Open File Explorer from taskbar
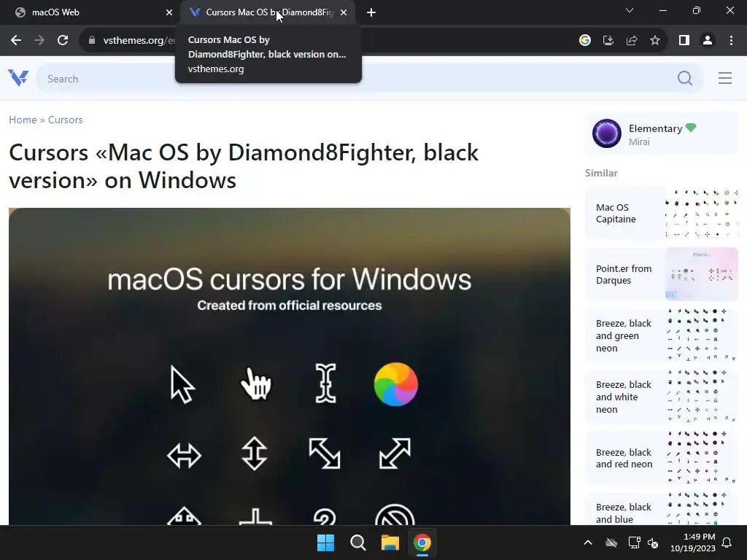Screen dimensions: 747x560 coord(390,542)
